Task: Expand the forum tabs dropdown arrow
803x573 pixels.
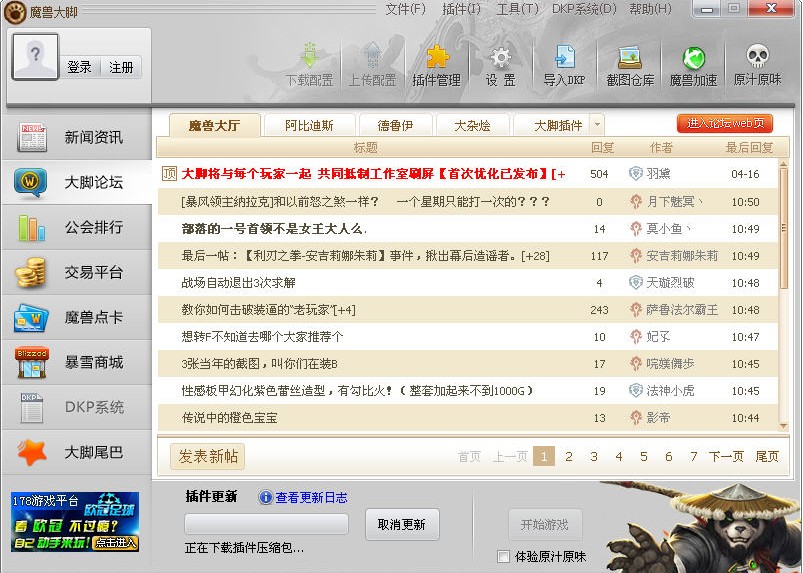Action: coord(597,125)
